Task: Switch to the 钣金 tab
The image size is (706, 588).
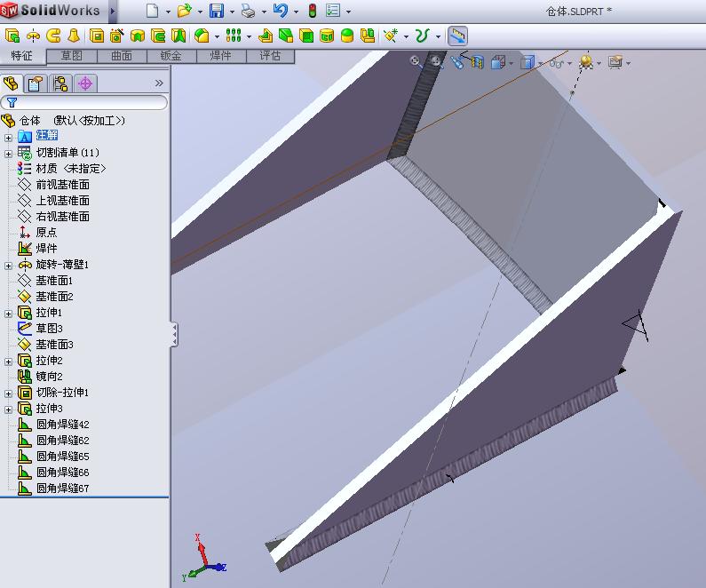Action: [171, 56]
